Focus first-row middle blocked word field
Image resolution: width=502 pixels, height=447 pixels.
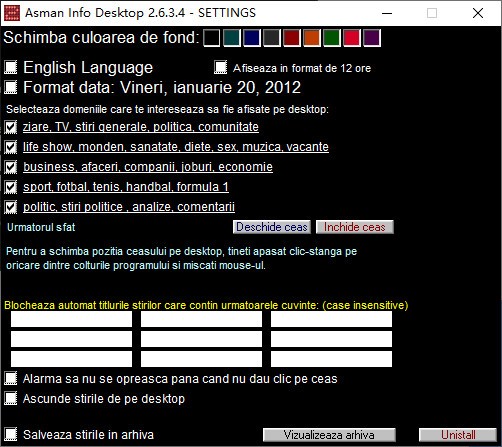point(201,319)
